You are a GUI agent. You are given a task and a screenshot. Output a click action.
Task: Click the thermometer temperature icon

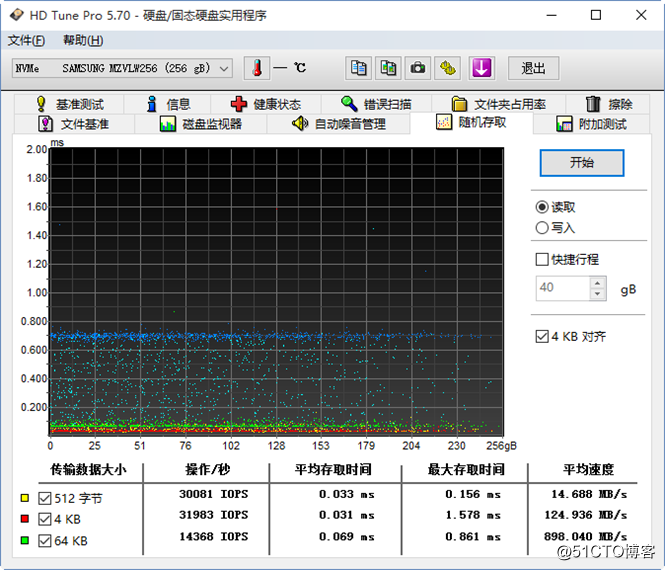257,68
